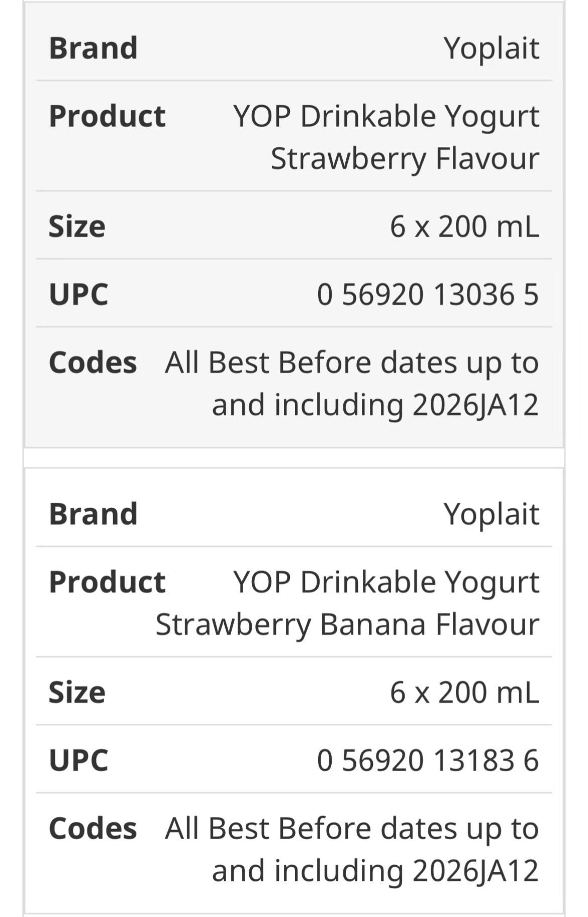Click the Brand label in the Strawberry Banana table
Viewport: 588px width, 917px height.
click(x=93, y=514)
